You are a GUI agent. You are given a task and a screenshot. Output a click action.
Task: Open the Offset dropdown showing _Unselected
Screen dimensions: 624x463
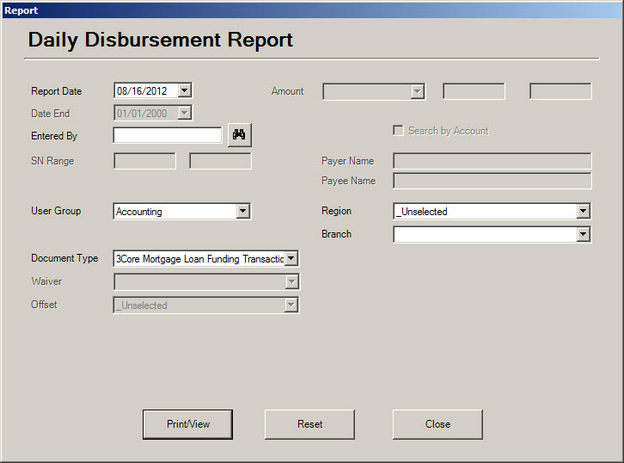point(291,305)
